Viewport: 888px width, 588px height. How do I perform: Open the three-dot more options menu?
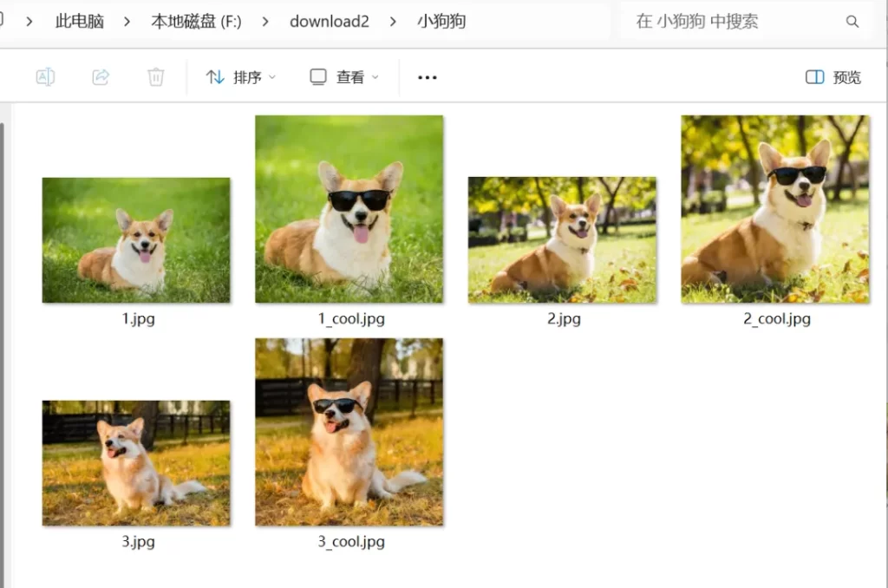click(x=428, y=77)
